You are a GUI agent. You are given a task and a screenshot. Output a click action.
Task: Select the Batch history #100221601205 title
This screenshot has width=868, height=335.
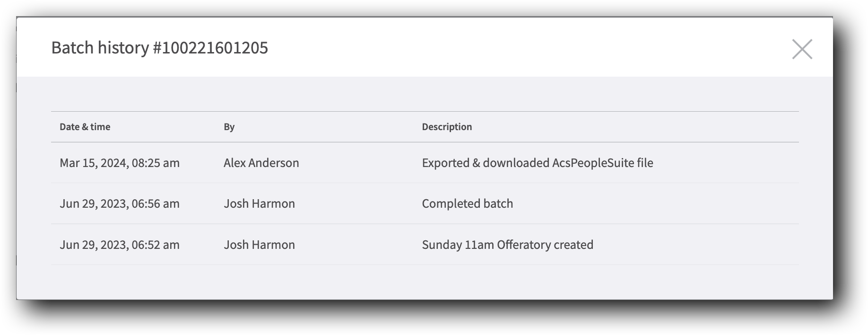[x=159, y=47]
